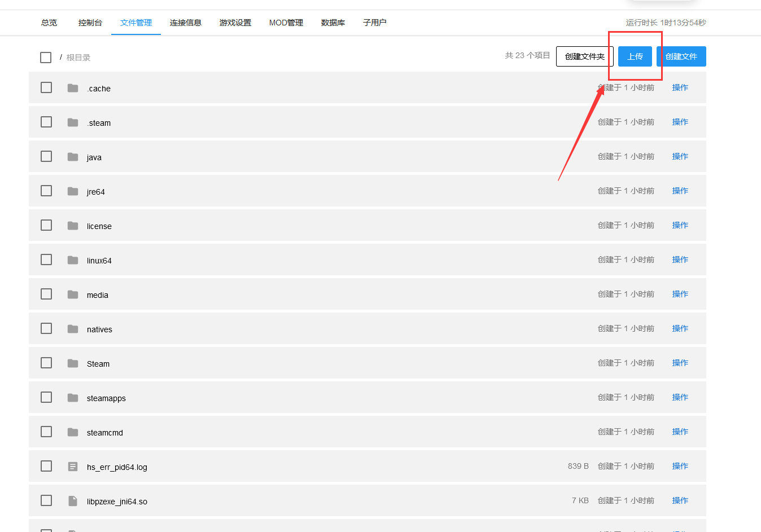Open the file name hs_err_pid64.log
The width and height of the screenshot is (761, 532).
click(117, 467)
